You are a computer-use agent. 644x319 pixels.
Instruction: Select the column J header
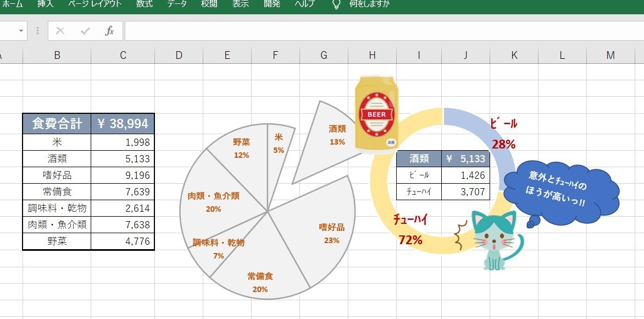(466, 56)
